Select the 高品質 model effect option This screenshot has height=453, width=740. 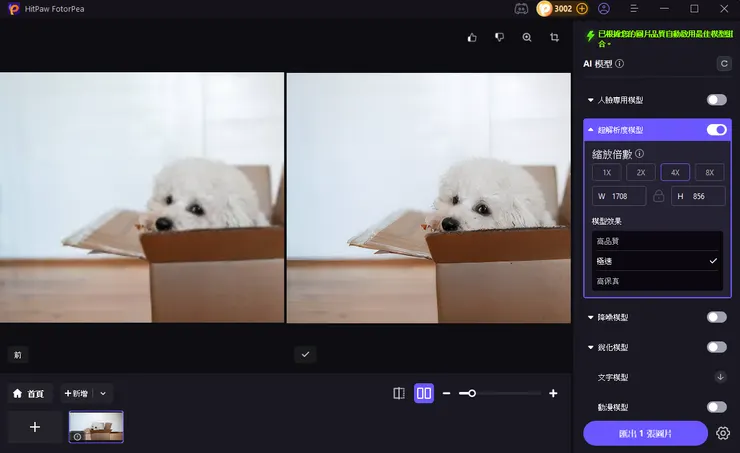(657, 241)
